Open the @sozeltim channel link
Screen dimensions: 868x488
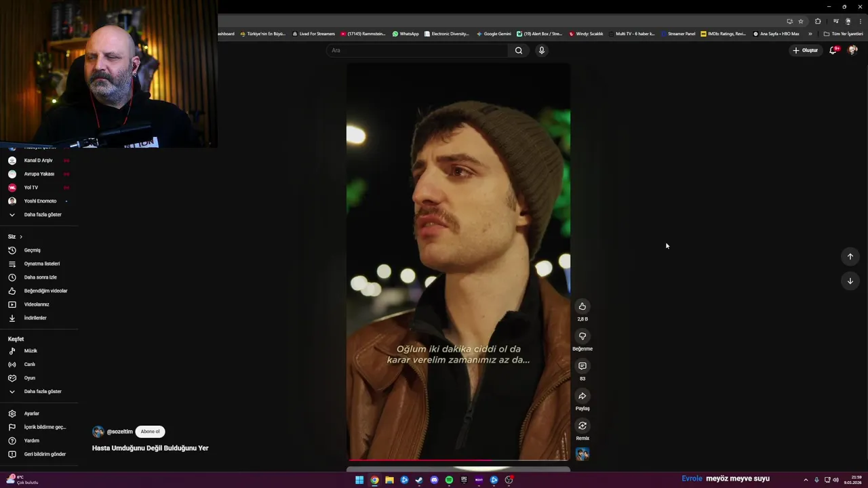pyautogui.click(x=120, y=432)
